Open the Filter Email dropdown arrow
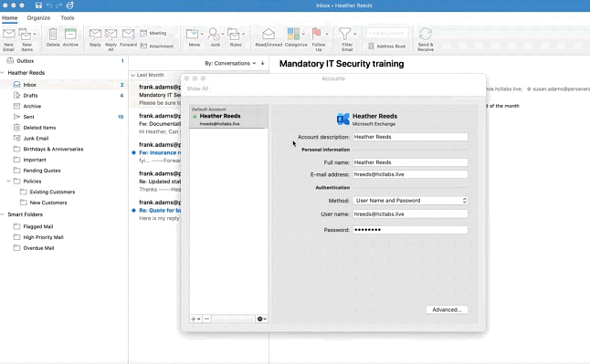590x364 pixels. click(x=355, y=34)
